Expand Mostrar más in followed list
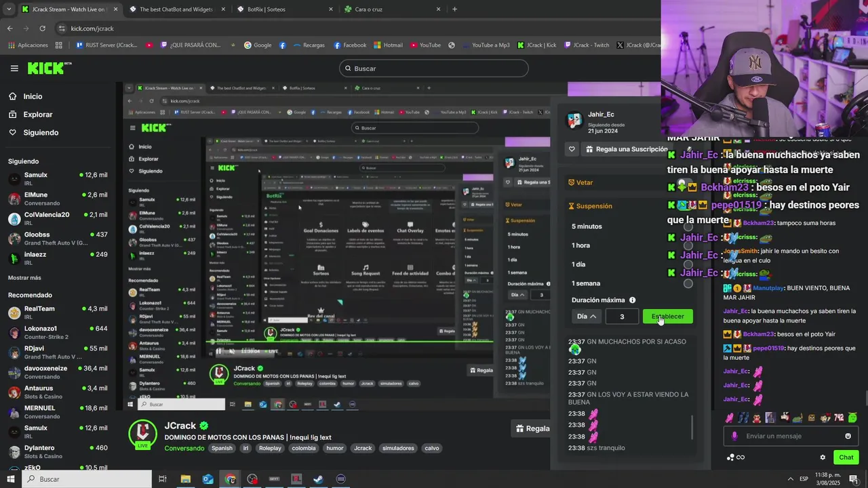This screenshot has width=868, height=488. [x=24, y=278]
